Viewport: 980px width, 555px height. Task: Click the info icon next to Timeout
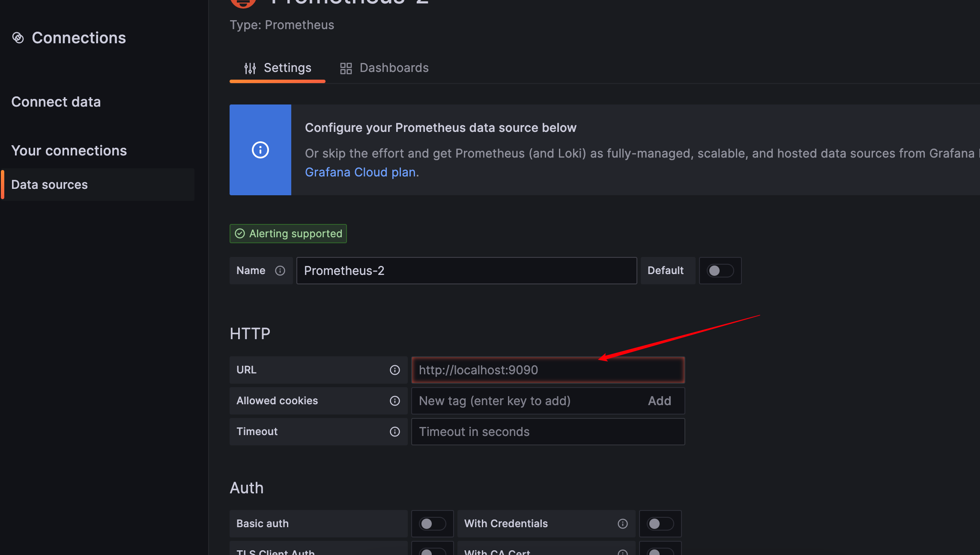[x=395, y=432]
